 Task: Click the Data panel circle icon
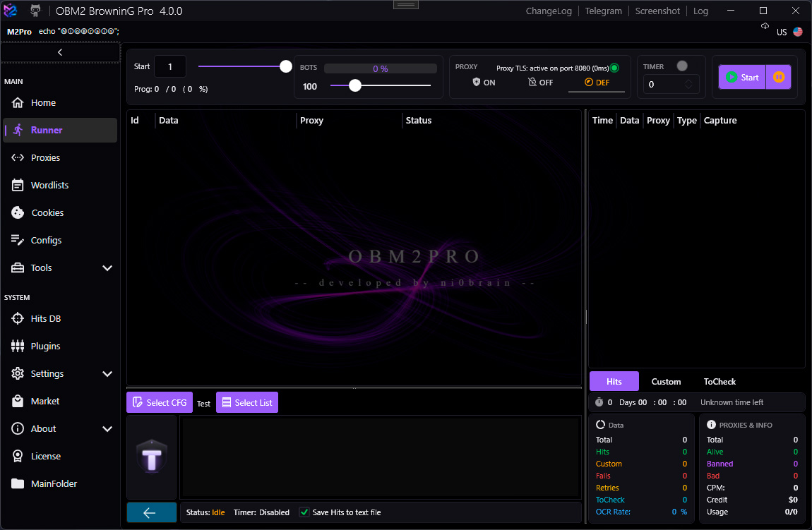click(x=601, y=424)
